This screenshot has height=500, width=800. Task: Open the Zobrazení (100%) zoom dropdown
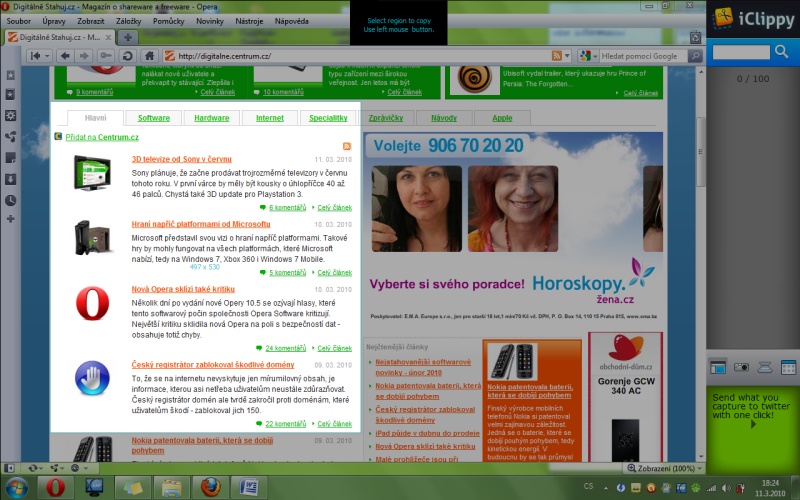point(665,468)
